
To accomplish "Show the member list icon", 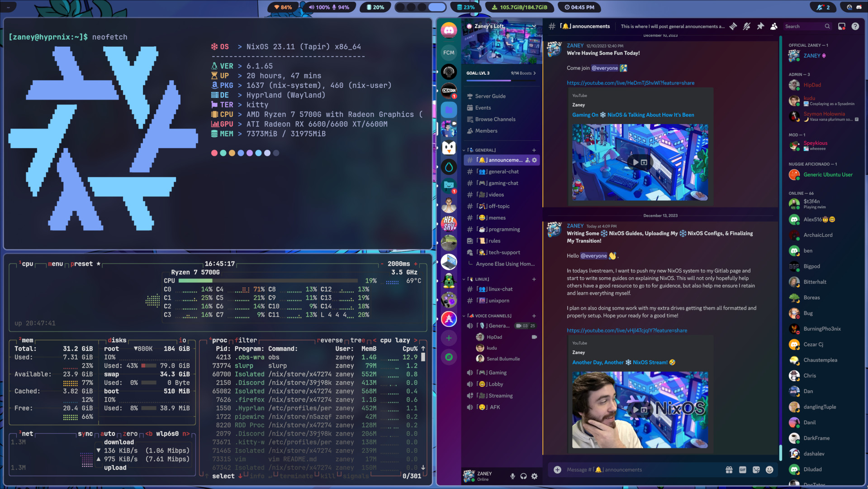I will pyautogui.click(x=774, y=26).
